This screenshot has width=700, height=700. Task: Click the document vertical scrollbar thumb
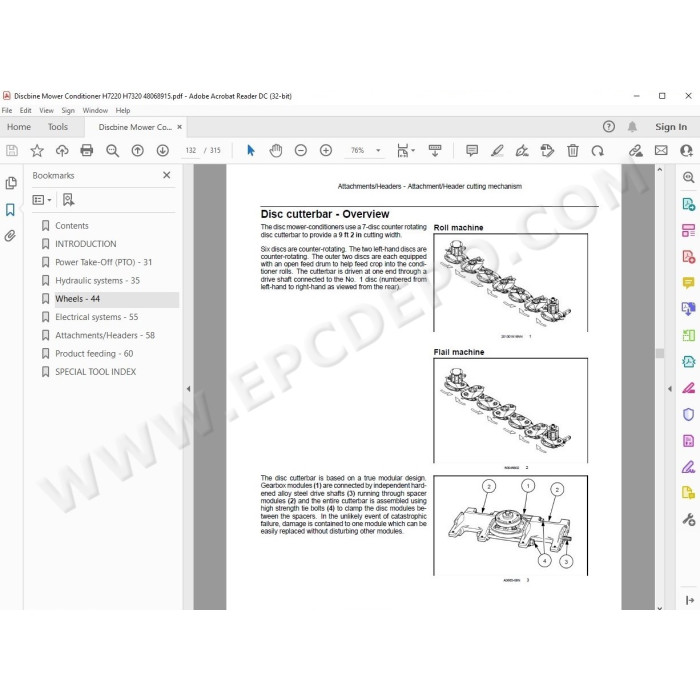coord(660,354)
